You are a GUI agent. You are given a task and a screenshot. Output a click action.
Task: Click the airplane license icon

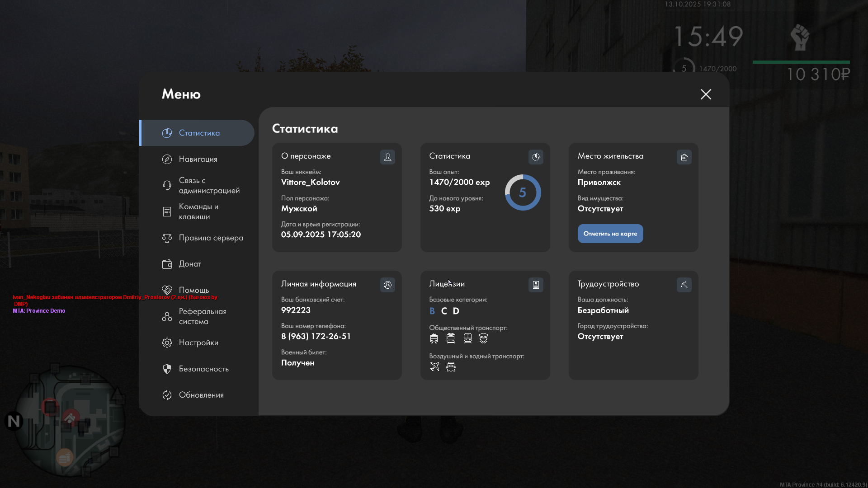point(434,366)
